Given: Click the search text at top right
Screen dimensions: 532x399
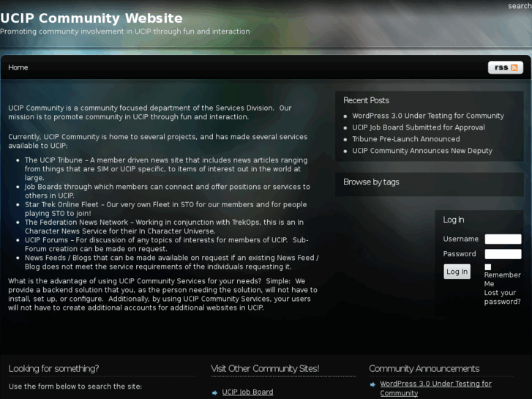Looking at the screenshot, I should (520, 6).
